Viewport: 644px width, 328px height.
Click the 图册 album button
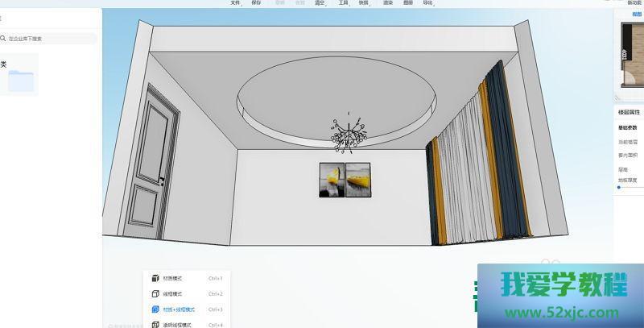[408, 3]
